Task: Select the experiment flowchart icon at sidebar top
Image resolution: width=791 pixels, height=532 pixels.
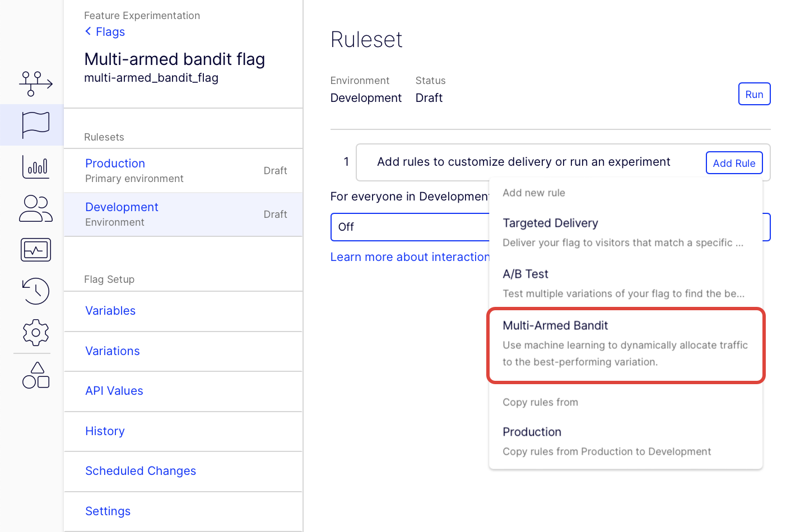Action: tap(35, 83)
